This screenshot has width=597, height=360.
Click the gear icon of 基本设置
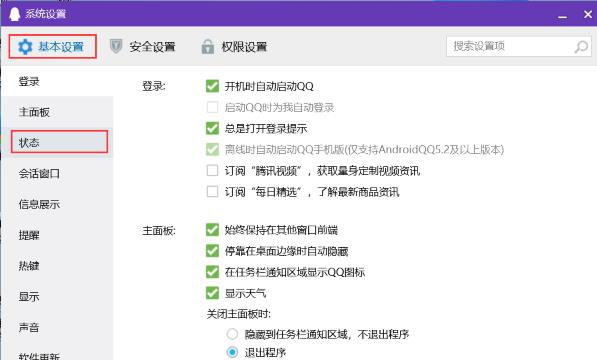pos(25,47)
